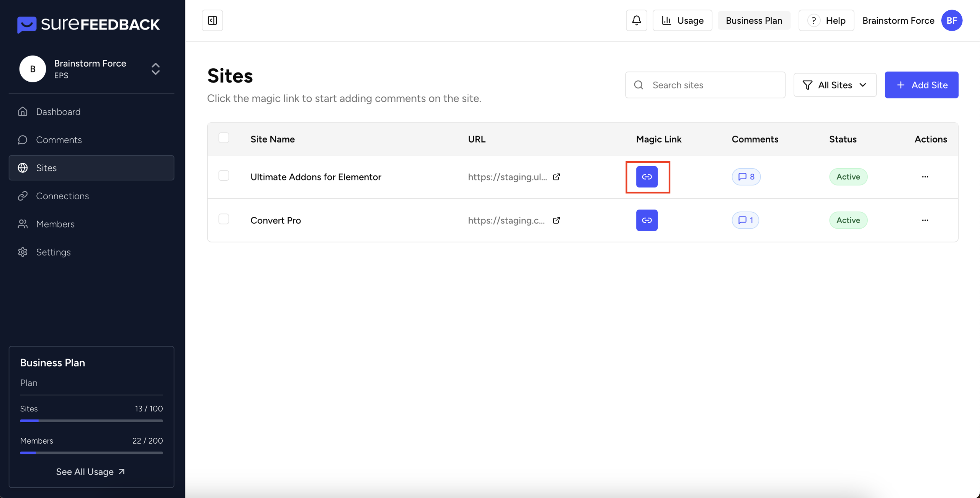Open Ultimate Addons staging URL external link icon
Viewport: 980px width, 498px height.
pos(556,177)
